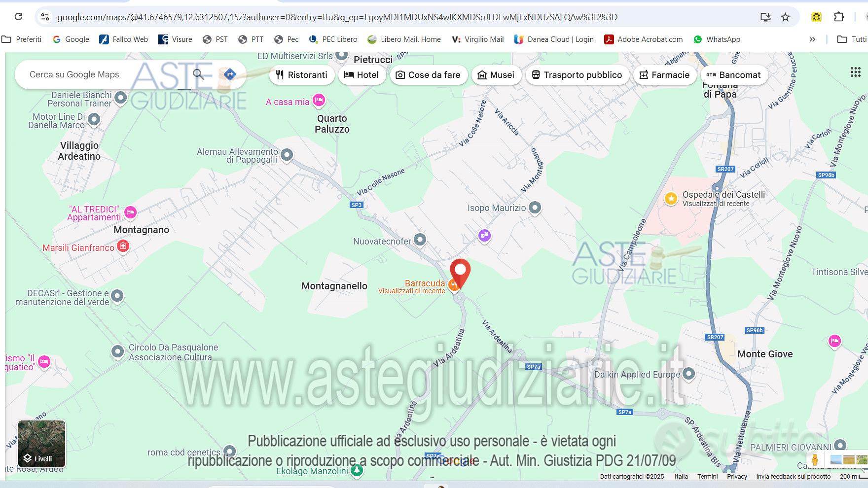Filter the map by Hotel

click(362, 75)
